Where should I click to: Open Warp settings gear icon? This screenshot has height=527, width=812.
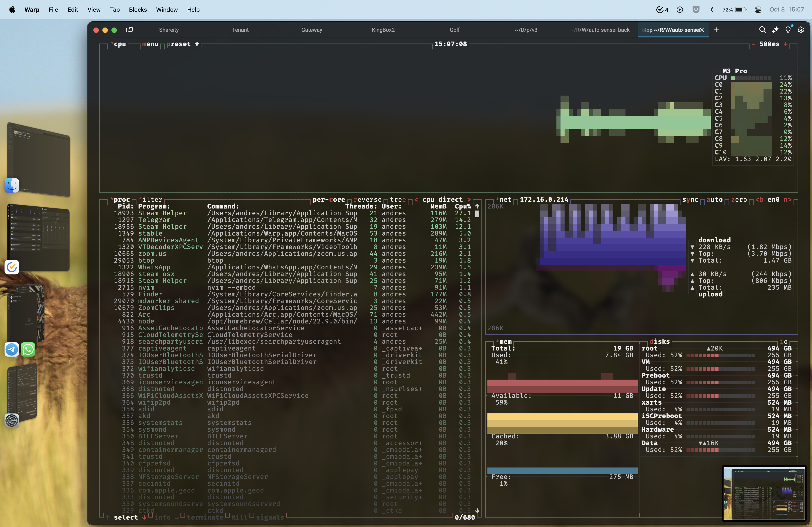[800, 30]
